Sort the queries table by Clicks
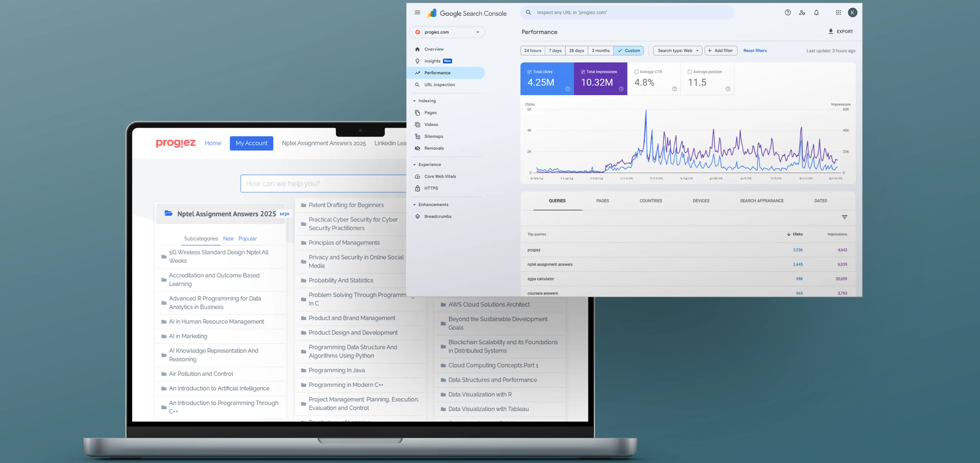Screen dimensions: 980x463 click(795, 234)
